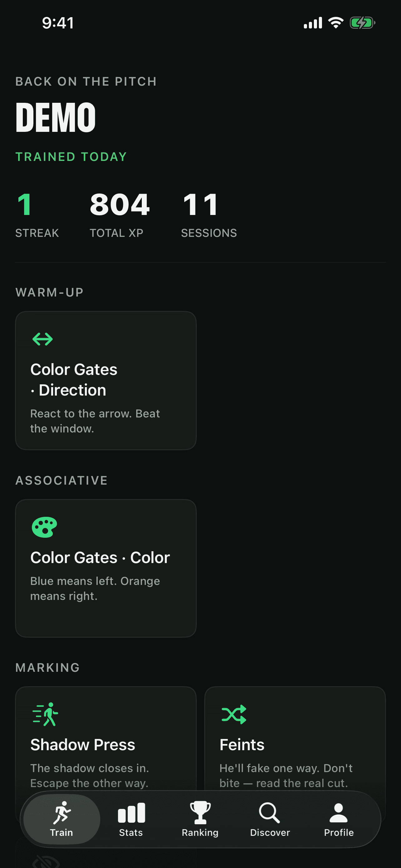Open the Stats tab

131,819
